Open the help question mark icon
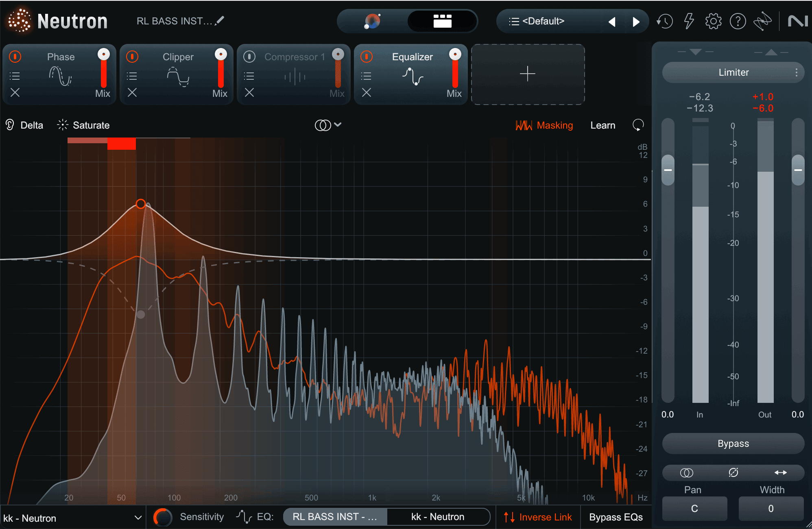 pos(738,21)
